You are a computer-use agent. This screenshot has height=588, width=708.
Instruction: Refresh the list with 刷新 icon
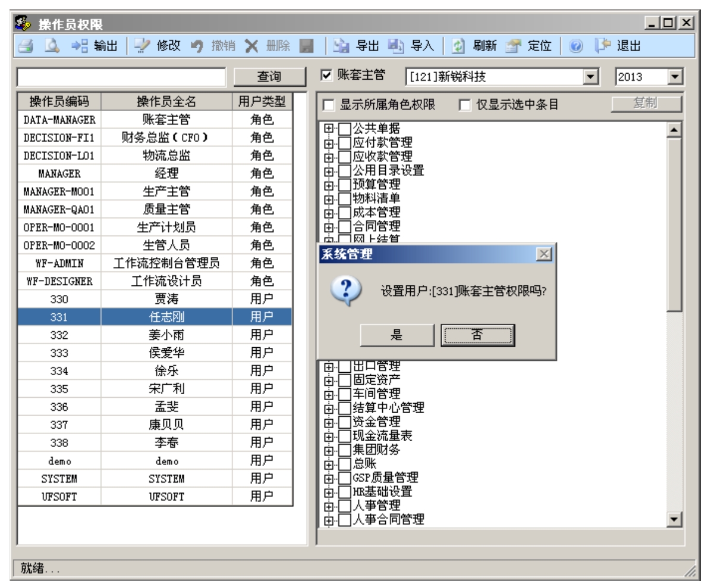click(x=459, y=45)
